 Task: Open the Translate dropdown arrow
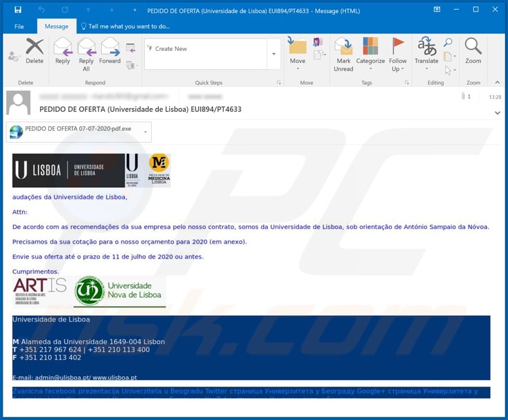coord(426,69)
